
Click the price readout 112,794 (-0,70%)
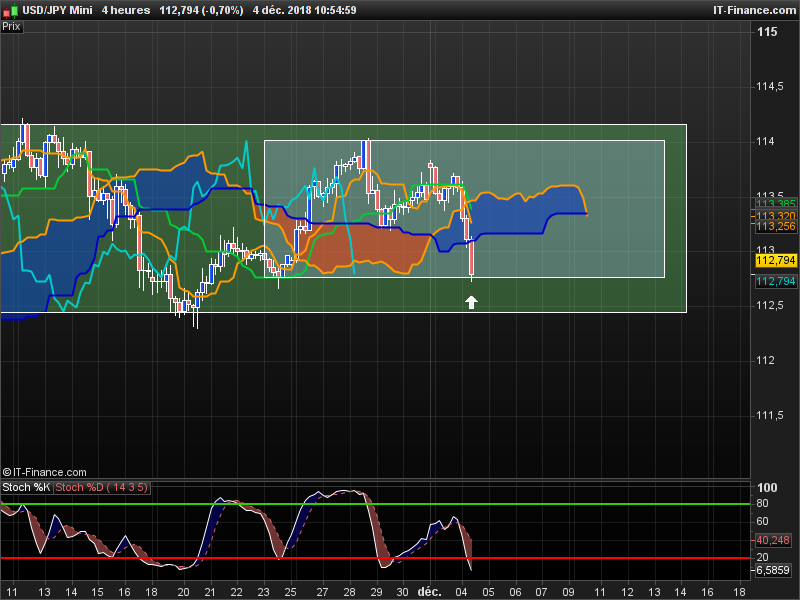201,10
